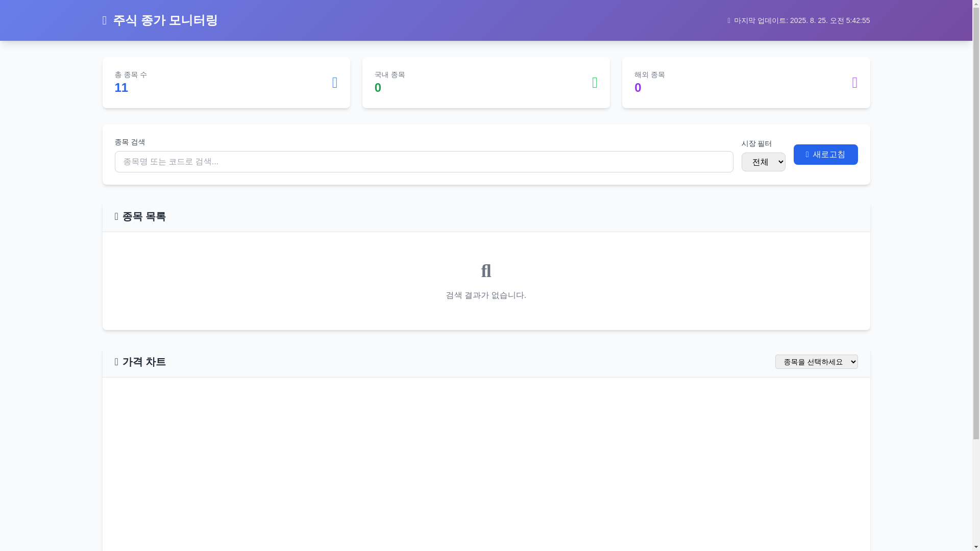Click the icon beside 주식 종가 모니터링 title
Viewport: 980px width, 551px height.
pyautogui.click(x=105, y=20)
